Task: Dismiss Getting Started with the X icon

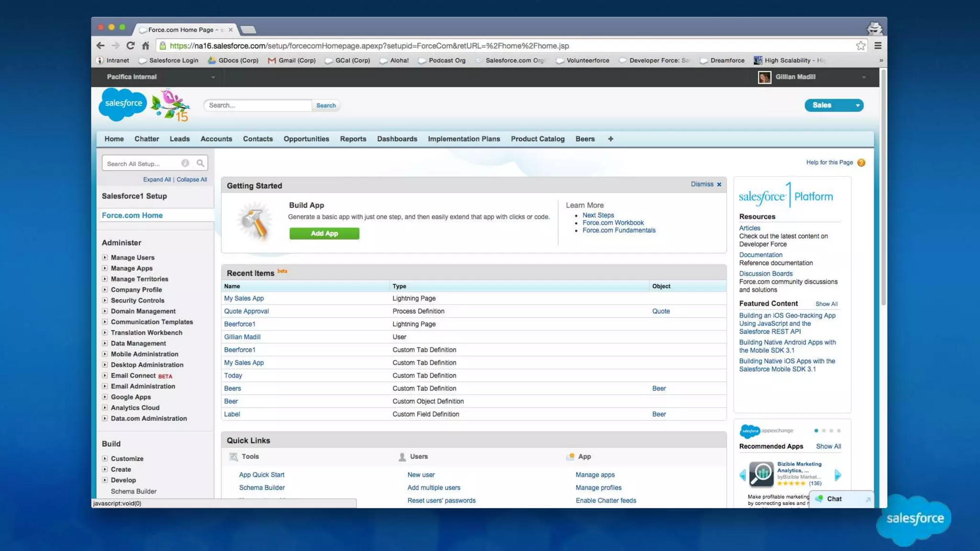Action: click(719, 184)
